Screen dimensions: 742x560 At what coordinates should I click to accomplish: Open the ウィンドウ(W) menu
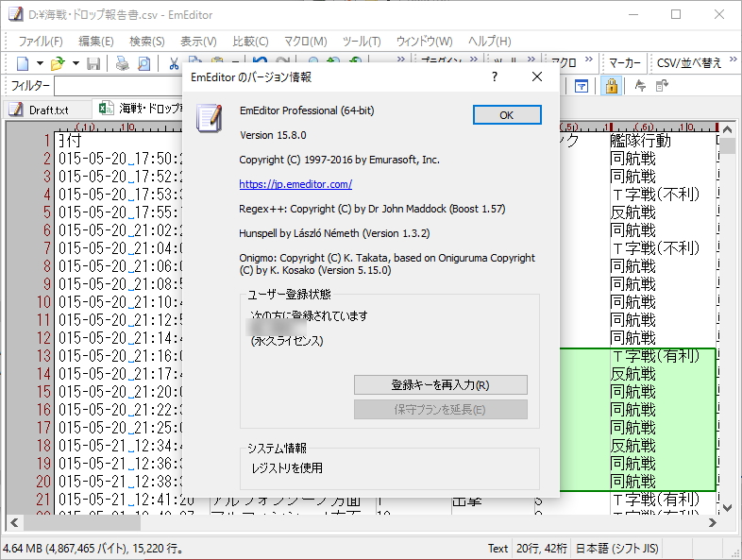click(x=425, y=42)
